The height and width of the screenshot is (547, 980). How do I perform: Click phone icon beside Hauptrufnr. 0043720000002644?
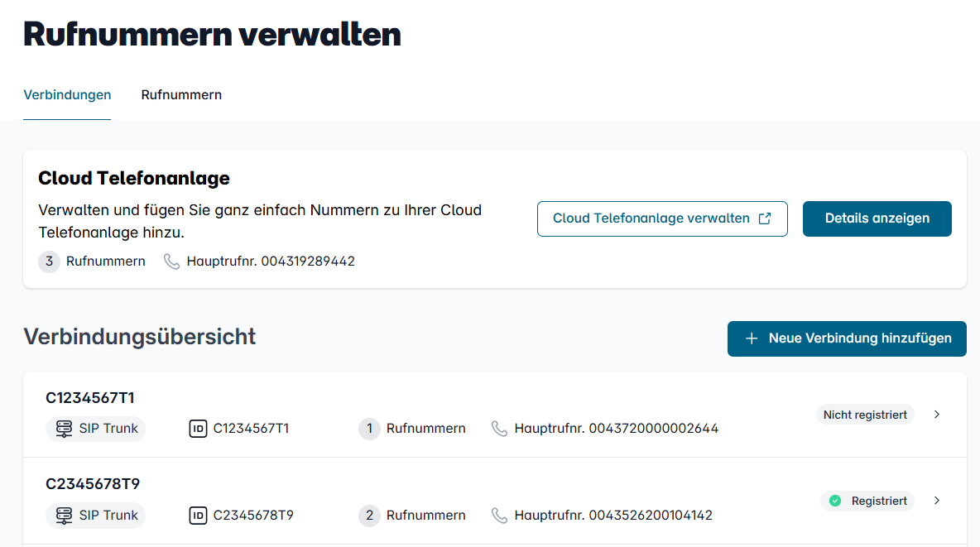(499, 429)
